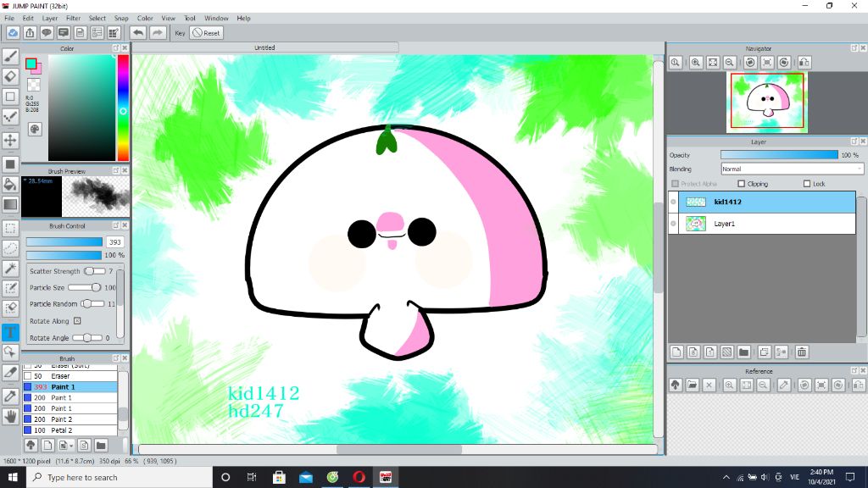Select the Select Eraser tool

(10, 308)
